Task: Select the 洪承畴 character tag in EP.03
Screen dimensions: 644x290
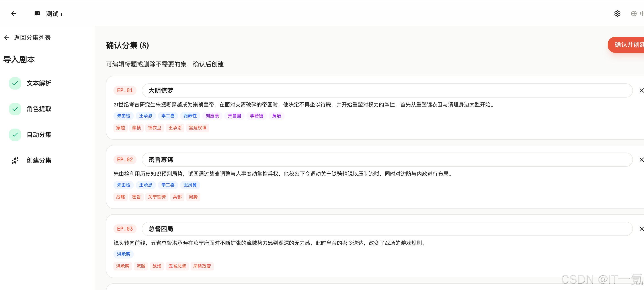Action: tap(123, 254)
